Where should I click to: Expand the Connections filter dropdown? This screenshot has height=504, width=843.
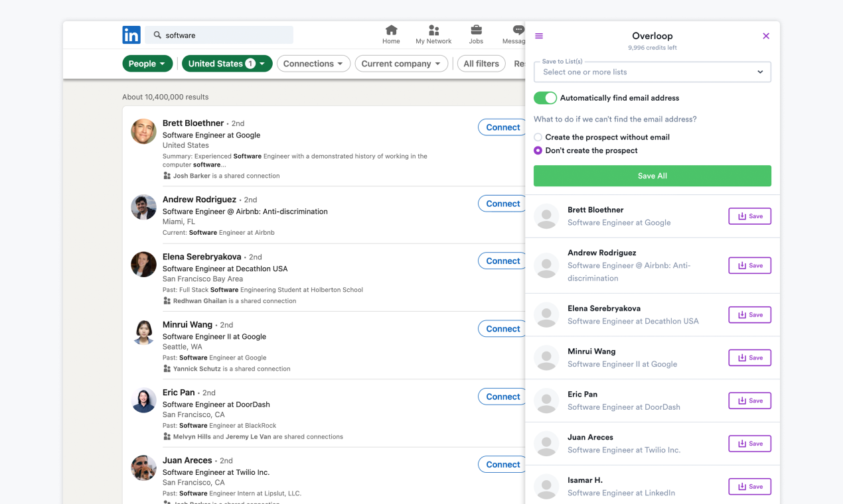pyautogui.click(x=313, y=63)
